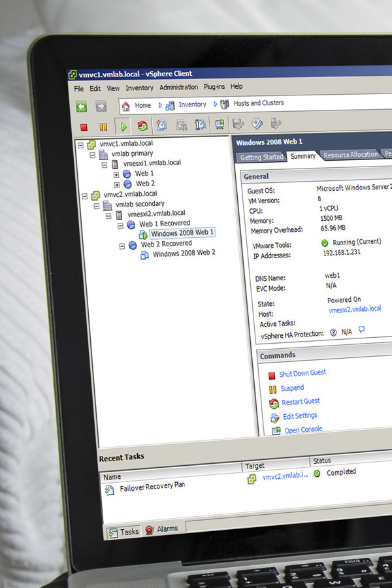Open the View menu
The image size is (392, 588).
pyautogui.click(x=113, y=88)
